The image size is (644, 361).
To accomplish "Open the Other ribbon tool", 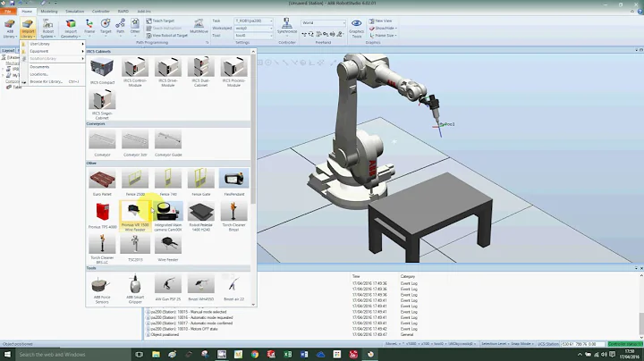I will 135,27.
